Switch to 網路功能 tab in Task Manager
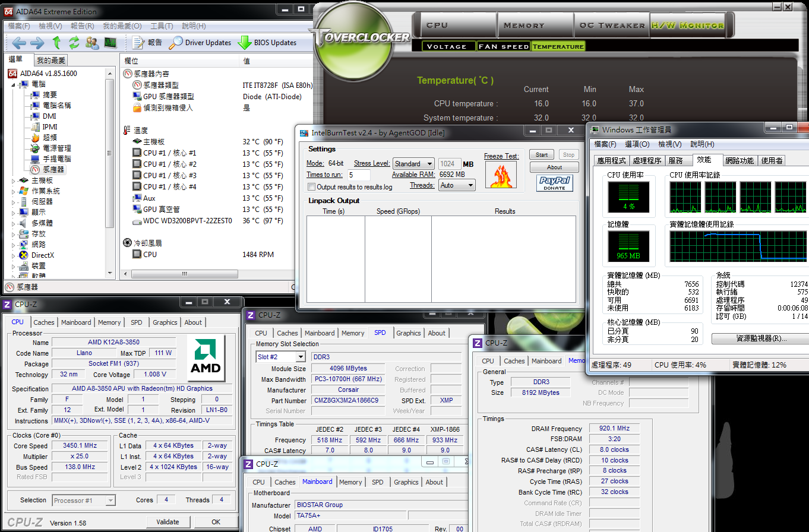This screenshot has width=809, height=532. 740,160
